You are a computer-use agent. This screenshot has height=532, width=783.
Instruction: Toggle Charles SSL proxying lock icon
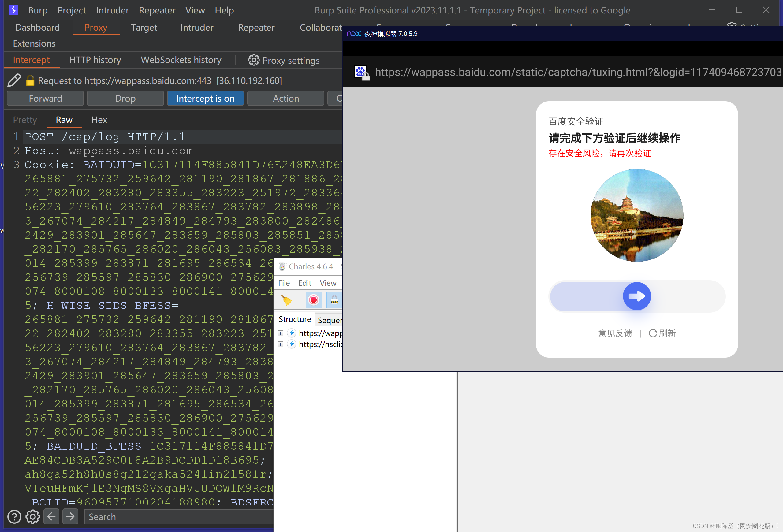[x=334, y=300]
